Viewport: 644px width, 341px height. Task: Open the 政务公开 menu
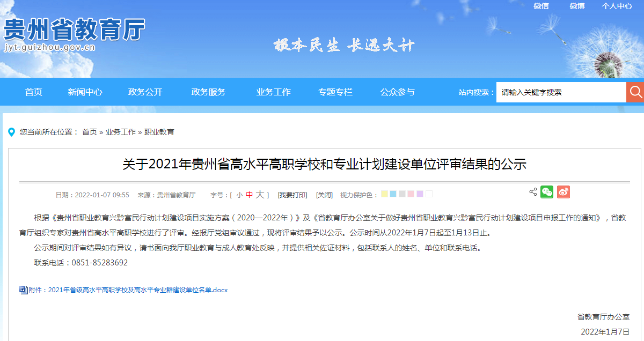tap(145, 92)
